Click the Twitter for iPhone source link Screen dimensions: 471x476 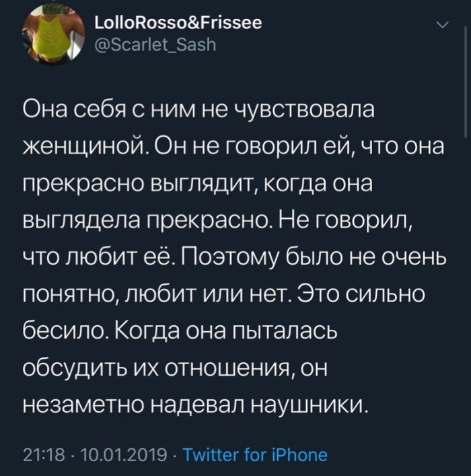pos(256,455)
